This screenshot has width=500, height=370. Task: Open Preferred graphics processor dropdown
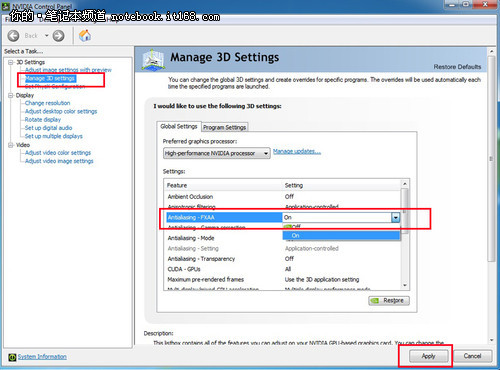217,153
